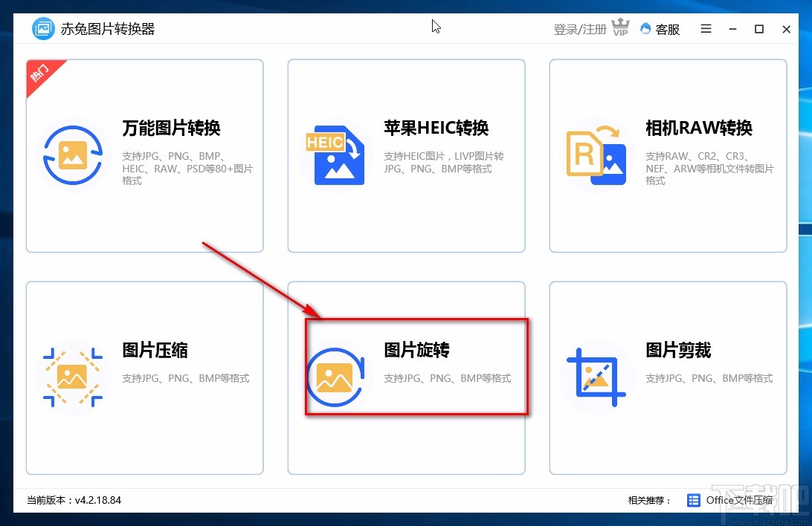Click the 赤兔图片转换器 app logo

(42, 28)
